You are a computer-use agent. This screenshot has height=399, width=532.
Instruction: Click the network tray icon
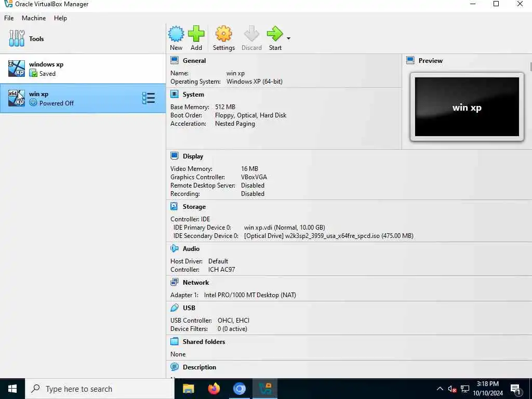[465, 389]
